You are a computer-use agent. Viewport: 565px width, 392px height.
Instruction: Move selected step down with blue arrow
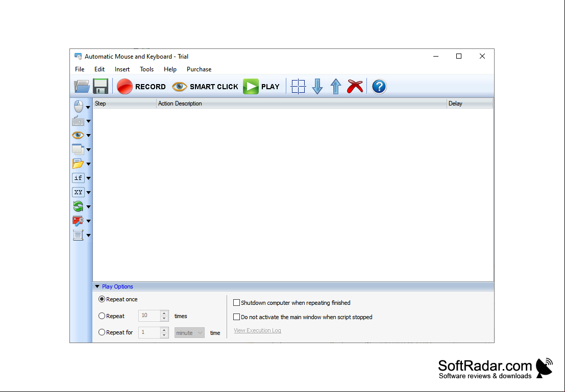pyautogui.click(x=317, y=87)
